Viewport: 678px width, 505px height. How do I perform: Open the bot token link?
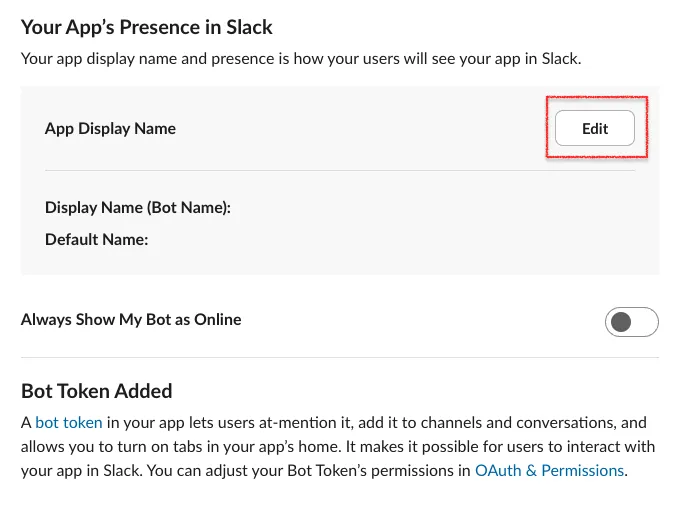click(x=69, y=422)
